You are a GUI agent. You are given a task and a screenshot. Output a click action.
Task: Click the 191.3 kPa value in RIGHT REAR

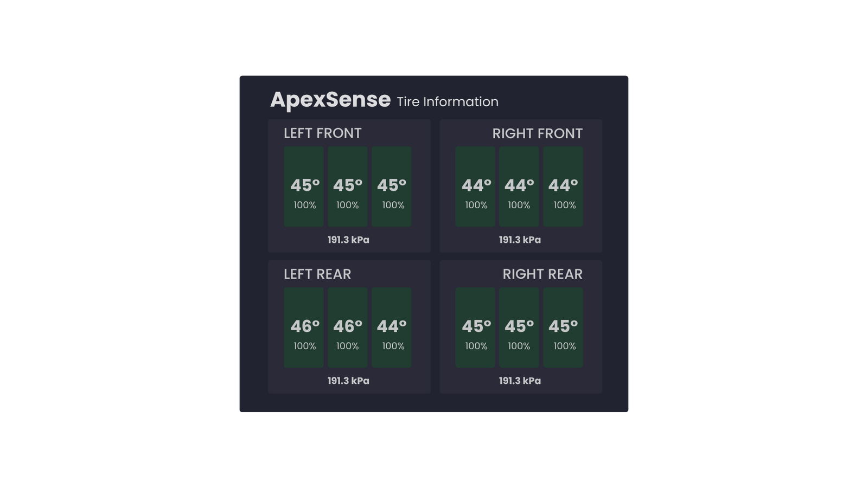[x=519, y=380]
